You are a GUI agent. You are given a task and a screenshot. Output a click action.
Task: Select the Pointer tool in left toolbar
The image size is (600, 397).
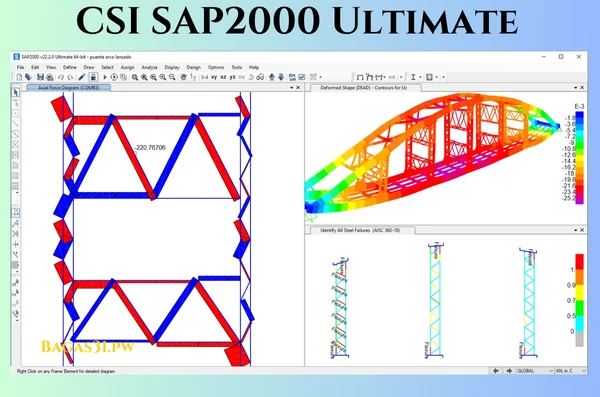point(16,92)
